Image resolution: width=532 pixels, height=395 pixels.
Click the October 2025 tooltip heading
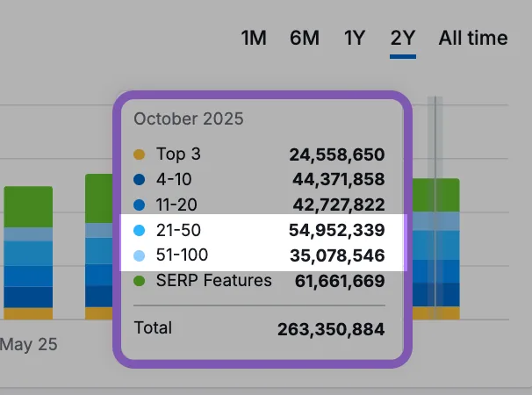pyautogui.click(x=189, y=118)
